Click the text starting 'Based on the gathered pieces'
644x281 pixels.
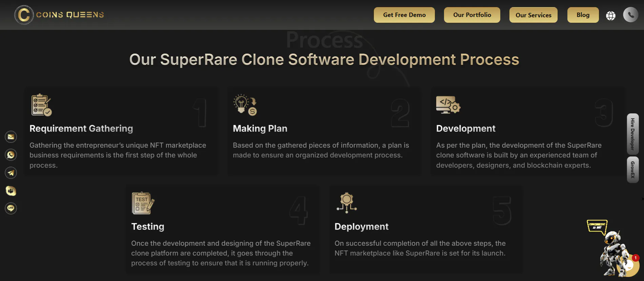[x=321, y=150]
